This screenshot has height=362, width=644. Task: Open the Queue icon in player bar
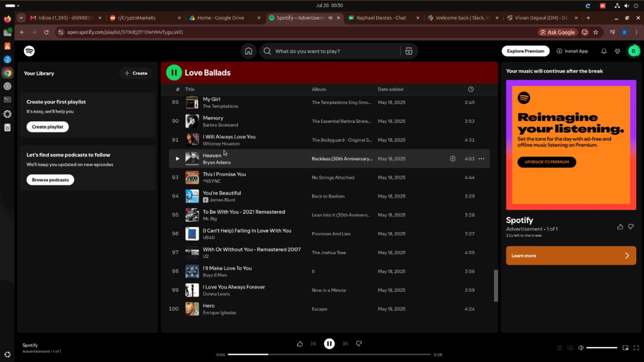click(x=560, y=348)
